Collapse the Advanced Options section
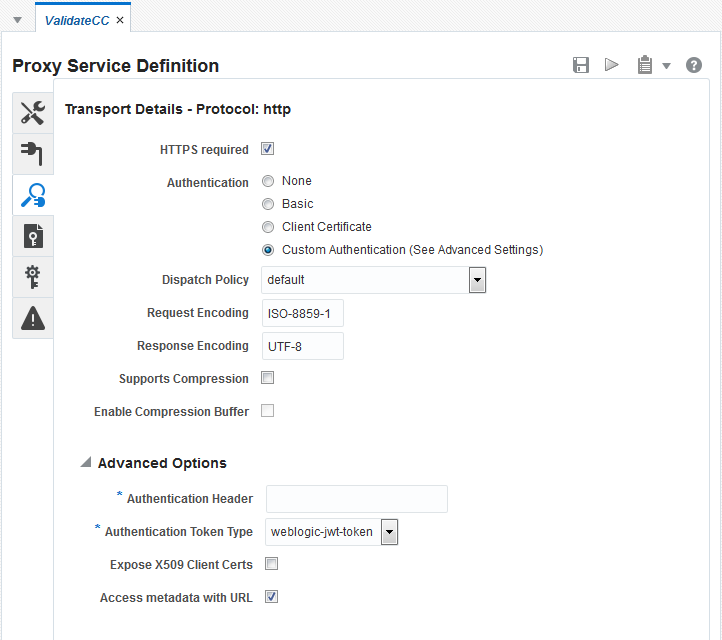The image size is (722, 640). (x=87, y=463)
